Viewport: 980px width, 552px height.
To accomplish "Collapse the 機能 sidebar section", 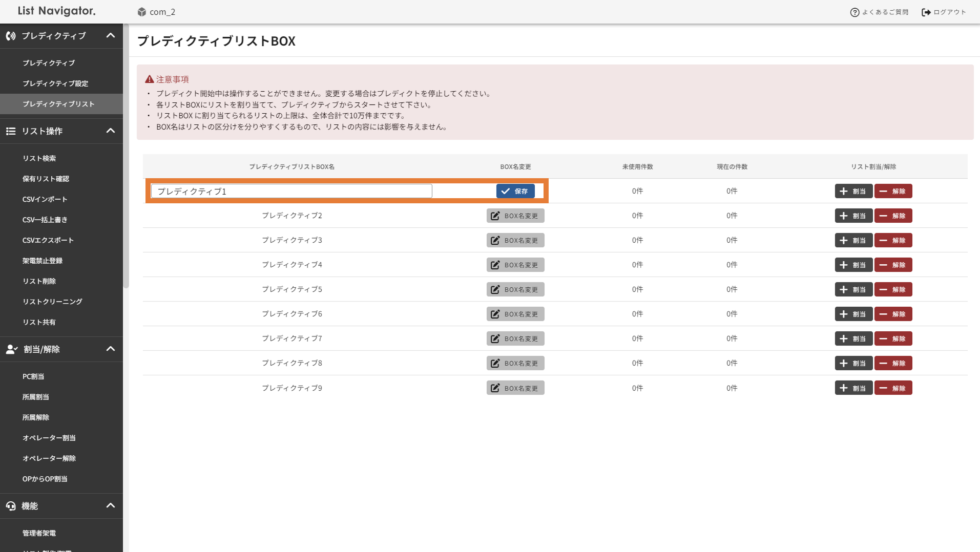I will tap(110, 506).
